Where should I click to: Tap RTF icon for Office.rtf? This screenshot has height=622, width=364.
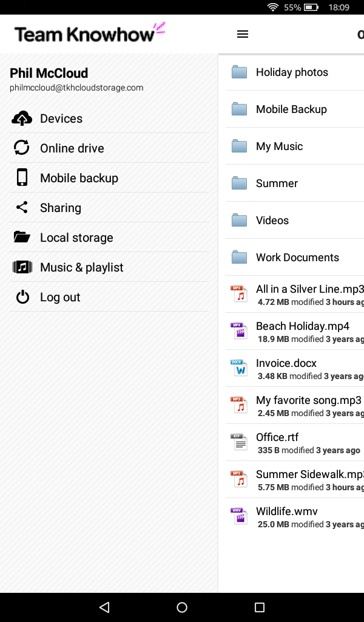239,442
